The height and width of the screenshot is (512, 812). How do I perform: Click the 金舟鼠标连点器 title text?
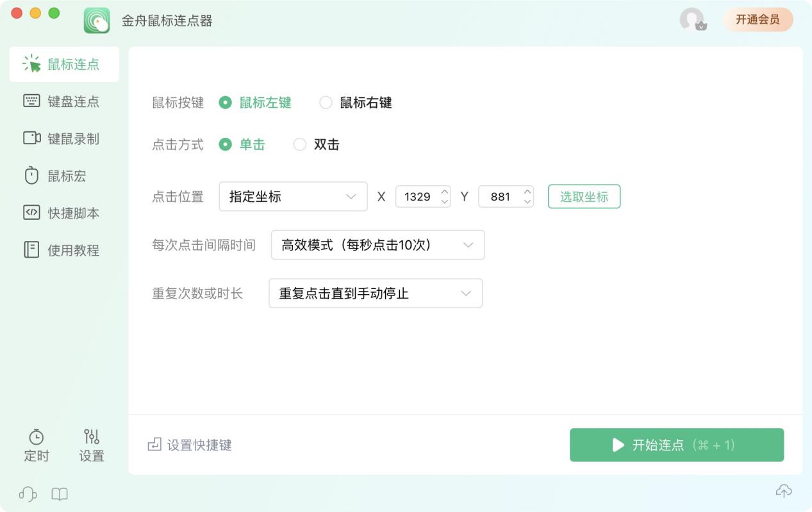[x=167, y=21]
